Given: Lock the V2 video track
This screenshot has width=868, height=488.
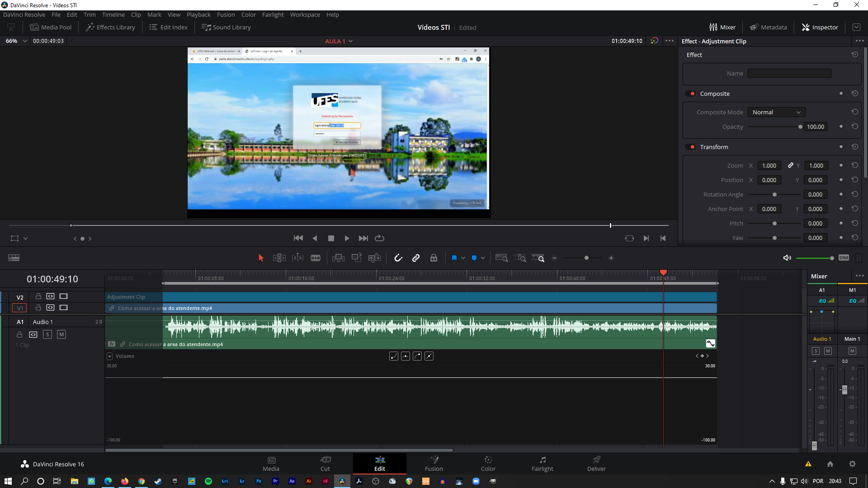Looking at the screenshot, I should 38,296.
